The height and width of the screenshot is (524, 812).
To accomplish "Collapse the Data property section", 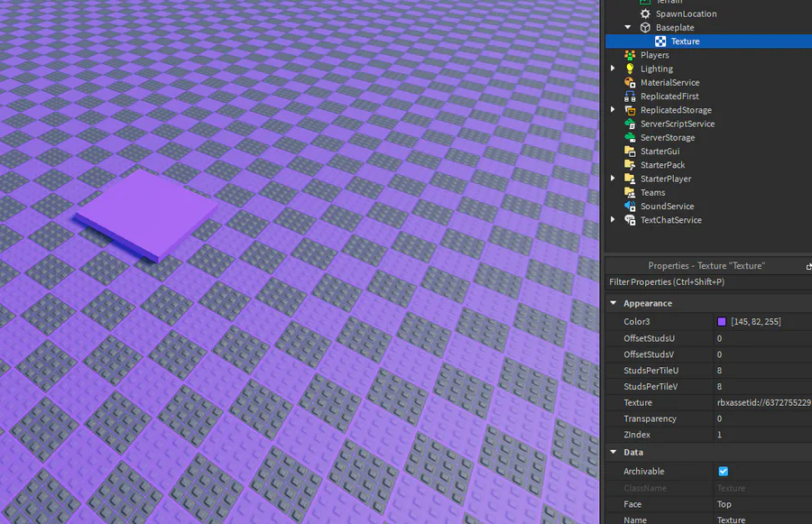I will point(614,452).
